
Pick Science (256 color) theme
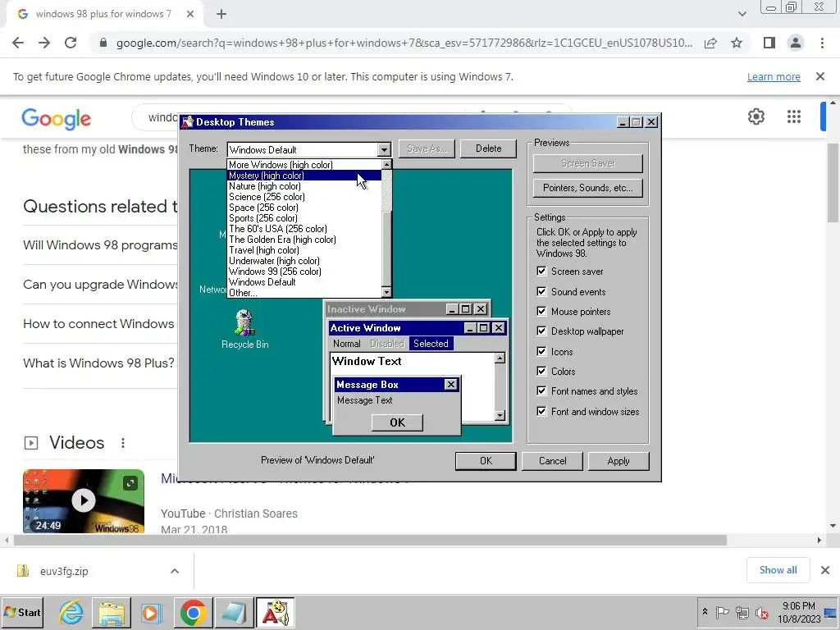point(304,197)
